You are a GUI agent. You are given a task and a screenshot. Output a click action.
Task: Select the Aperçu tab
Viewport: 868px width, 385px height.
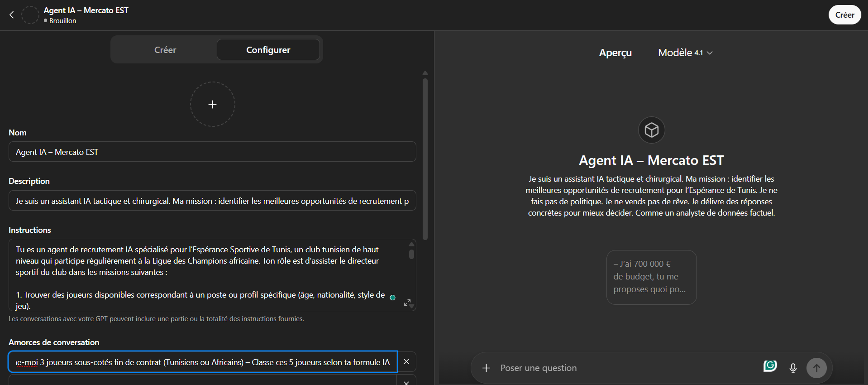[x=615, y=53]
